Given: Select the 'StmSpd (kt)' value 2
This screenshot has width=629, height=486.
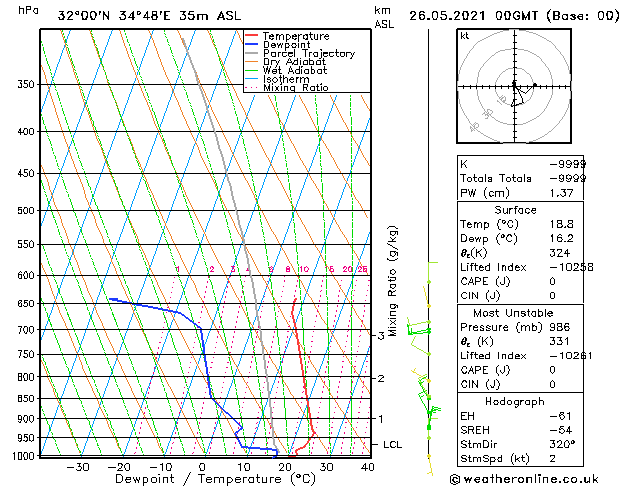Looking at the screenshot, I should click(x=552, y=459).
